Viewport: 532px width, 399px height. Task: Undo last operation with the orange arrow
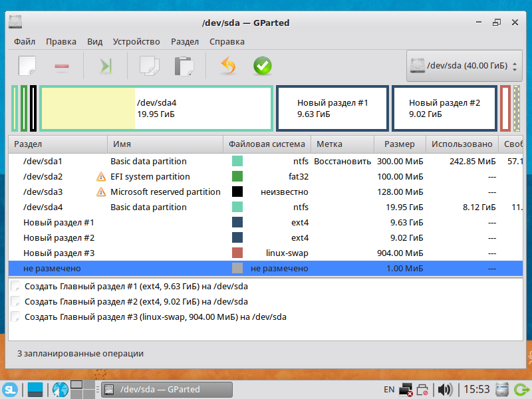[x=228, y=65]
